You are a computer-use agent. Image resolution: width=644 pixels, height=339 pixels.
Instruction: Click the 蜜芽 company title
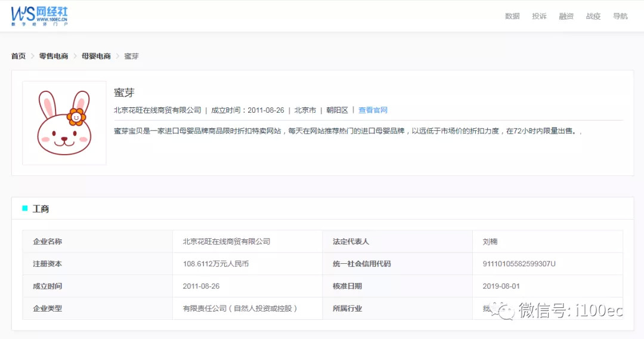tap(124, 93)
